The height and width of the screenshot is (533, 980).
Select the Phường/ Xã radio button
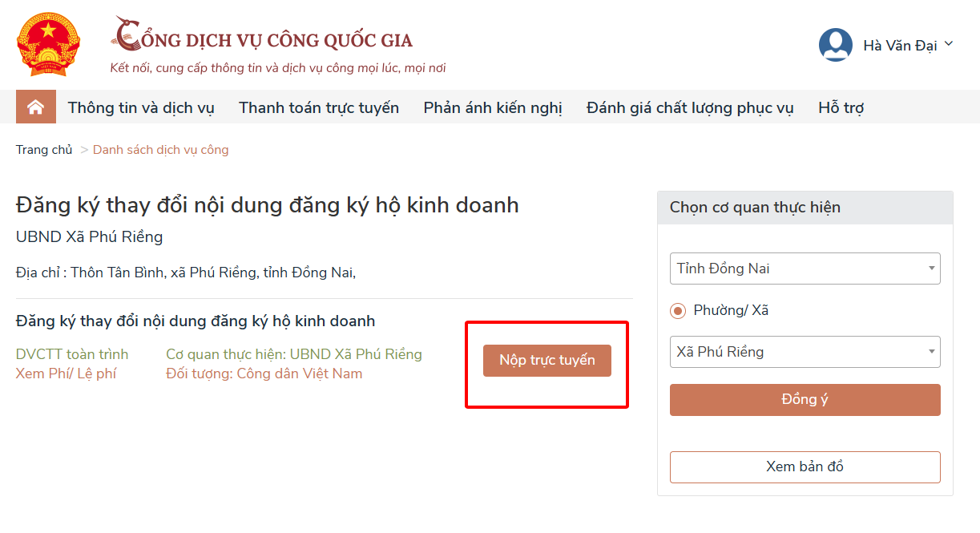(677, 311)
